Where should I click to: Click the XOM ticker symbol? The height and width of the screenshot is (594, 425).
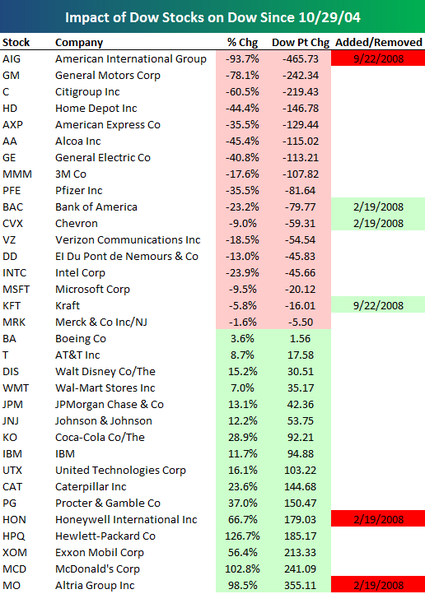point(14,552)
